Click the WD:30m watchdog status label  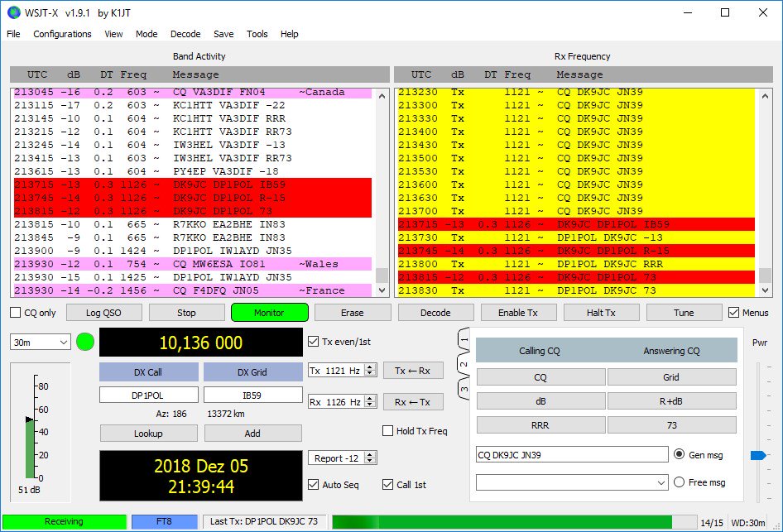[x=748, y=523]
